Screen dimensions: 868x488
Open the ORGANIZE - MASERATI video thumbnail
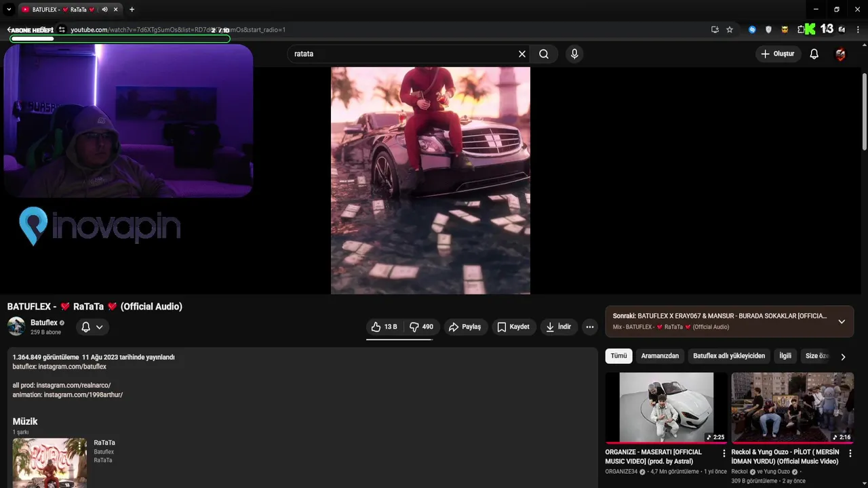(x=666, y=407)
